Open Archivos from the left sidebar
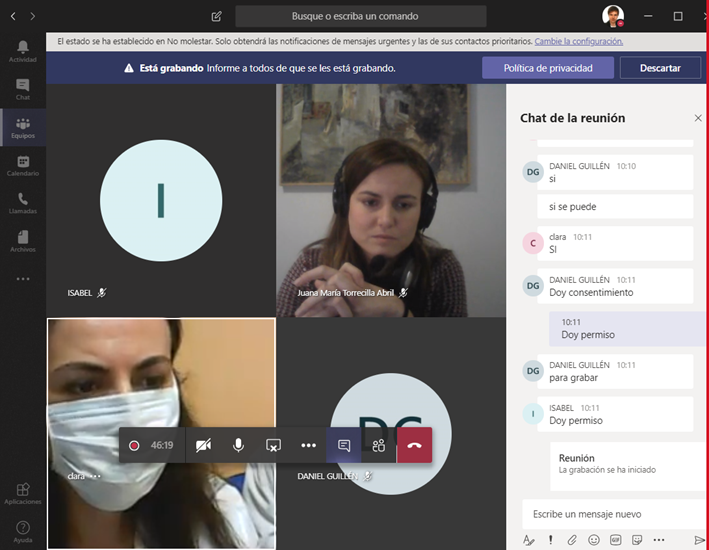 (x=22, y=241)
